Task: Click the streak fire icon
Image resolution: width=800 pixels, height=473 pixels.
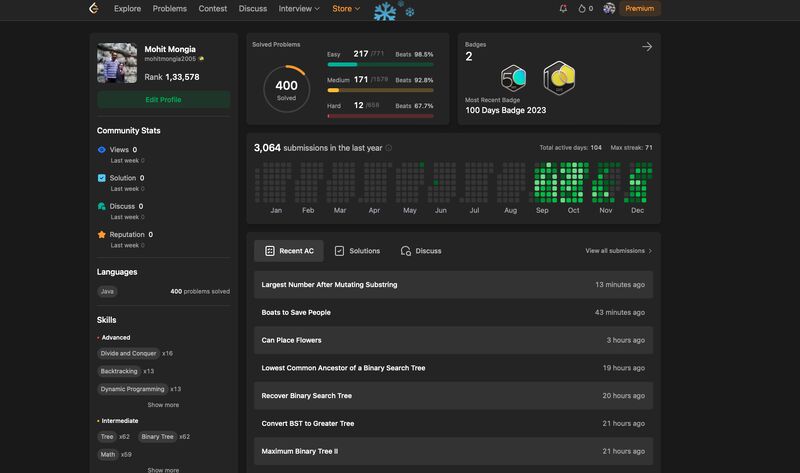Action: [582, 9]
